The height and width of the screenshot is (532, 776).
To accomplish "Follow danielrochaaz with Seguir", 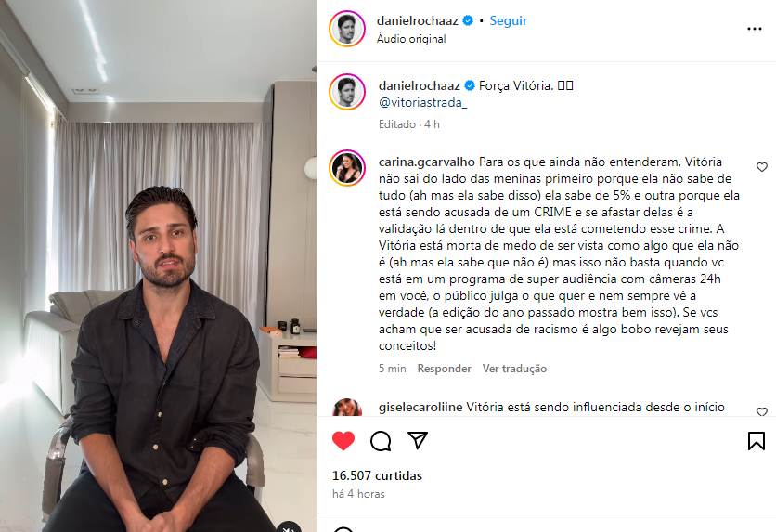I will pos(509,20).
